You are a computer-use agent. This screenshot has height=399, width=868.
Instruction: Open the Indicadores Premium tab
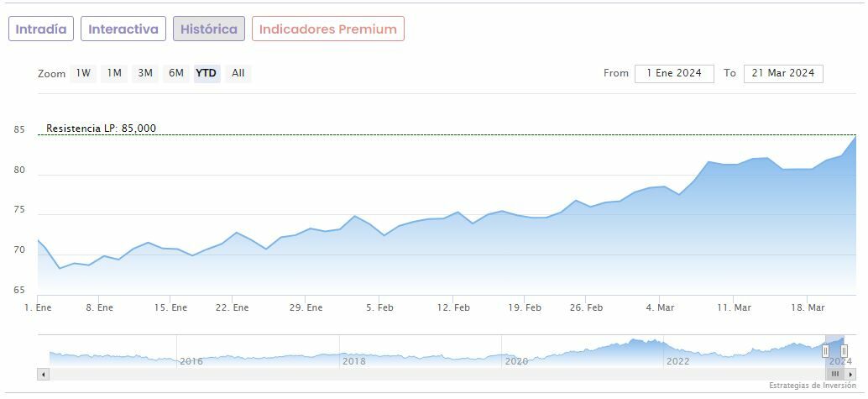(327, 29)
